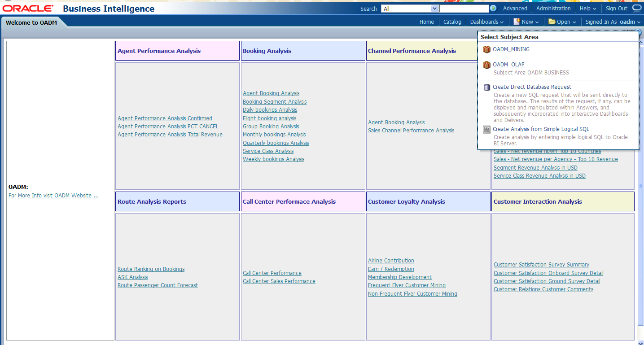Click the Open folder icon in the toolbar
Image resolution: width=644 pixels, height=345 pixels.
click(x=552, y=22)
